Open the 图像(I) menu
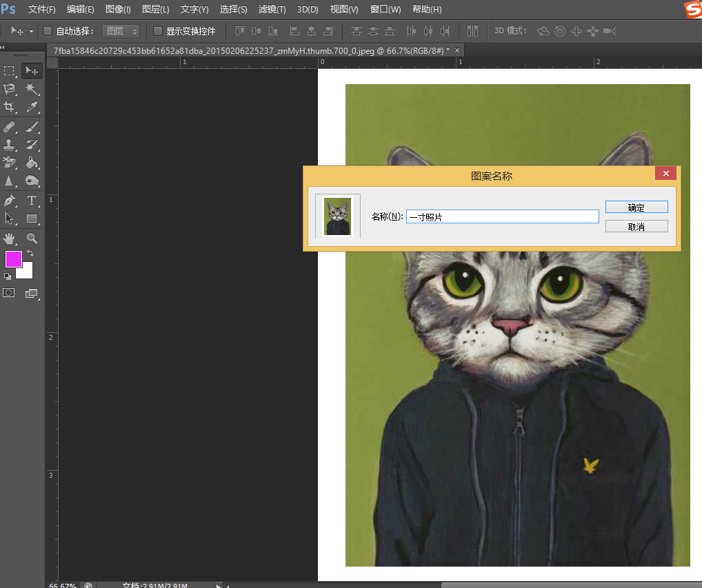Viewport: 702px width, 588px height. point(118,10)
